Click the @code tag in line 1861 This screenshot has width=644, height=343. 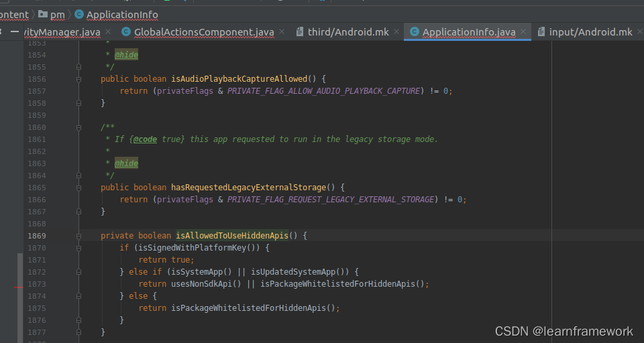click(x=145, y=139)
